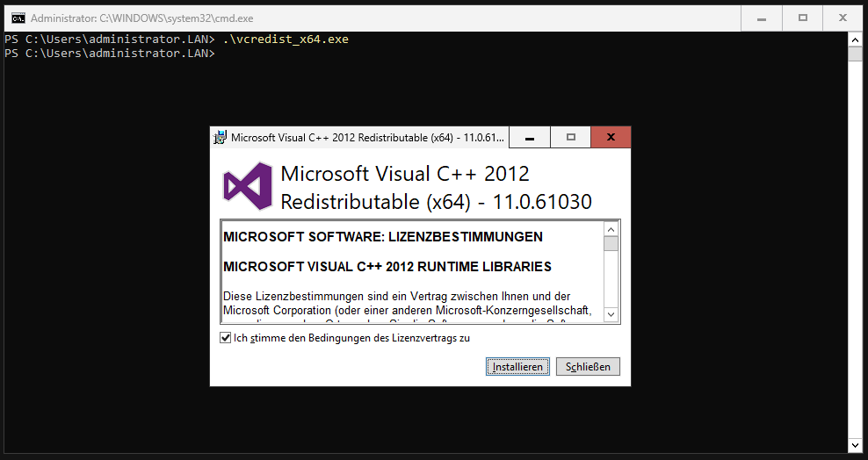This screenshot has height=460, width=868.
Task: Minimize the Visual C++ installer dialog
Action: (530, 138)
